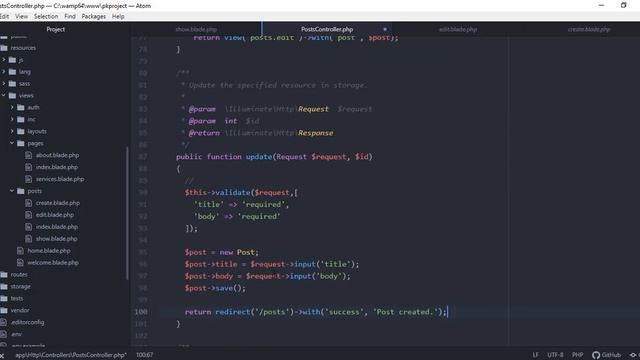Click the GitHub icon in status bar

(596, 355)
